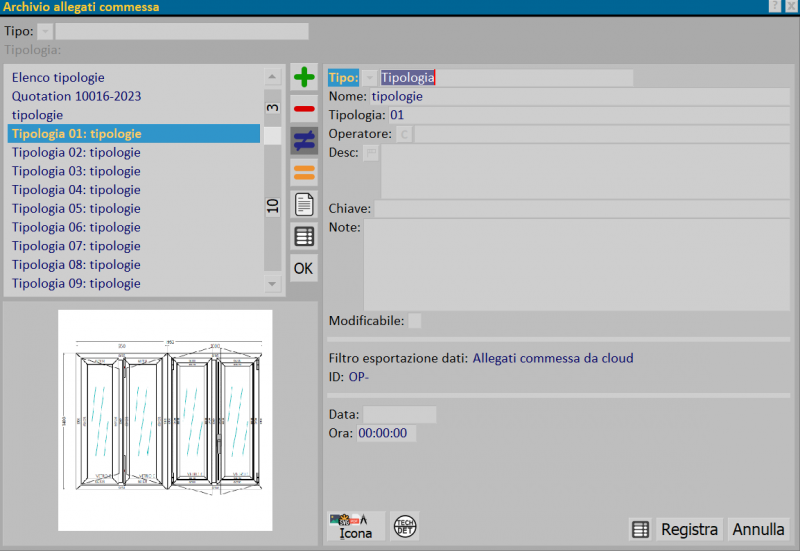Click the list scrollbar thumb
The width and height of the screenshot is (800, 551).
[272, 135]
